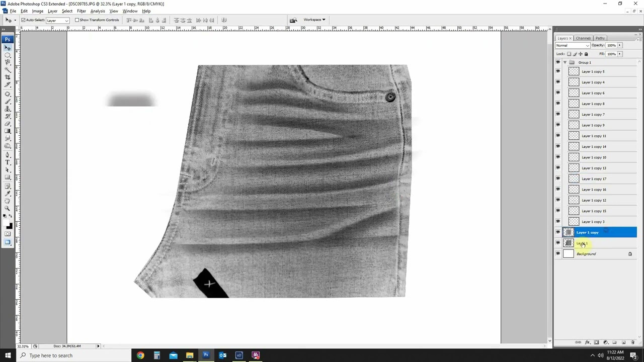Screen dimensions: 644x362
Task: Hide Layer 1 copy via eye icon
Action: click(557, 232)
